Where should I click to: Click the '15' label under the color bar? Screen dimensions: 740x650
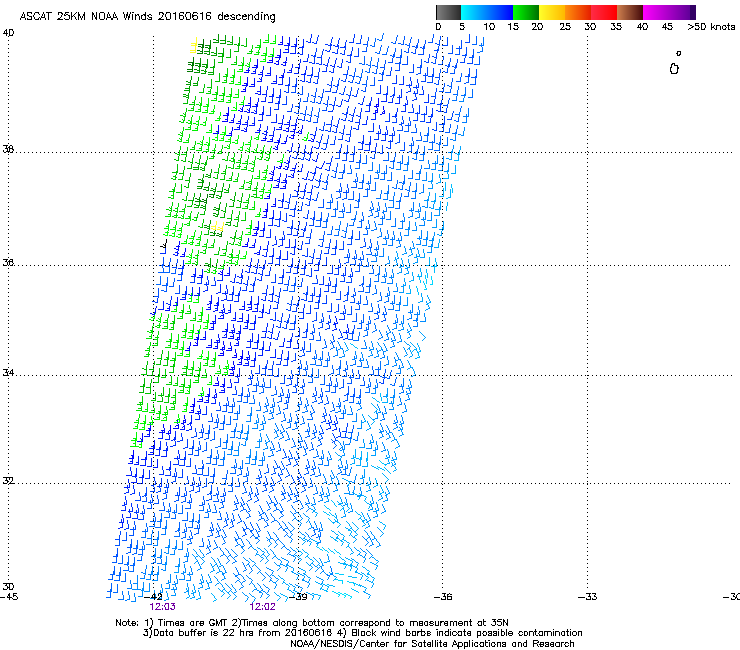pyautogui.click(x=513, y=27)
